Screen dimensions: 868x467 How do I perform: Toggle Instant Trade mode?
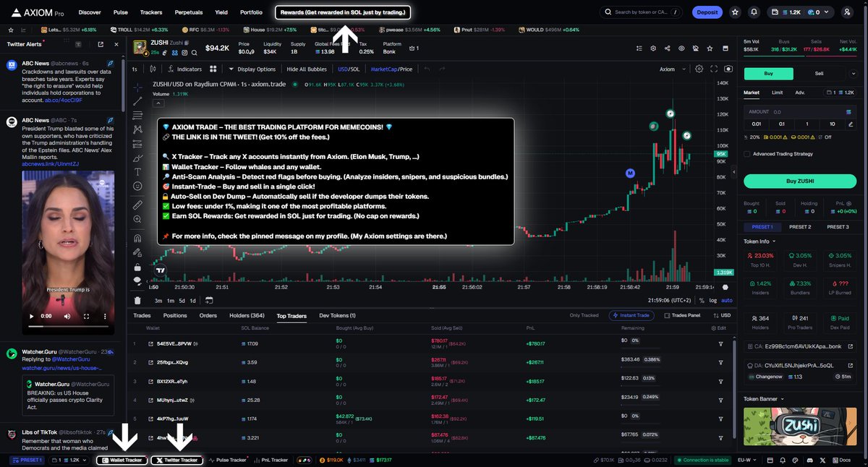coord(633,315)
